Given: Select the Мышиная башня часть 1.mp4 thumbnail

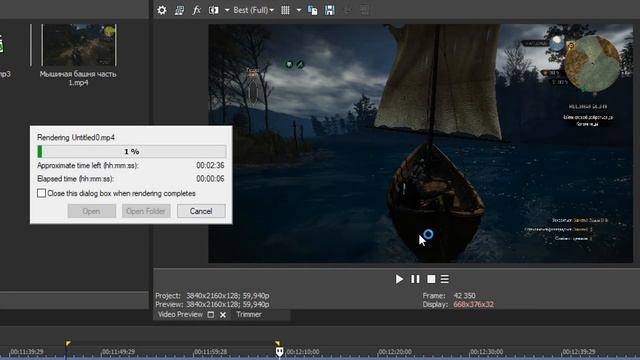Looking at the screenshot, I should [79, 45].
